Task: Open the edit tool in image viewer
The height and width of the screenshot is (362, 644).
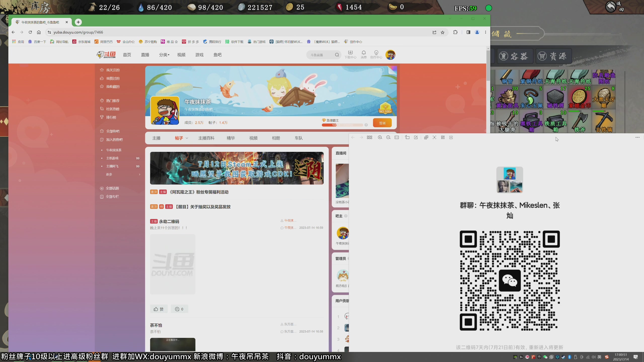Action: tap(416, 138)
